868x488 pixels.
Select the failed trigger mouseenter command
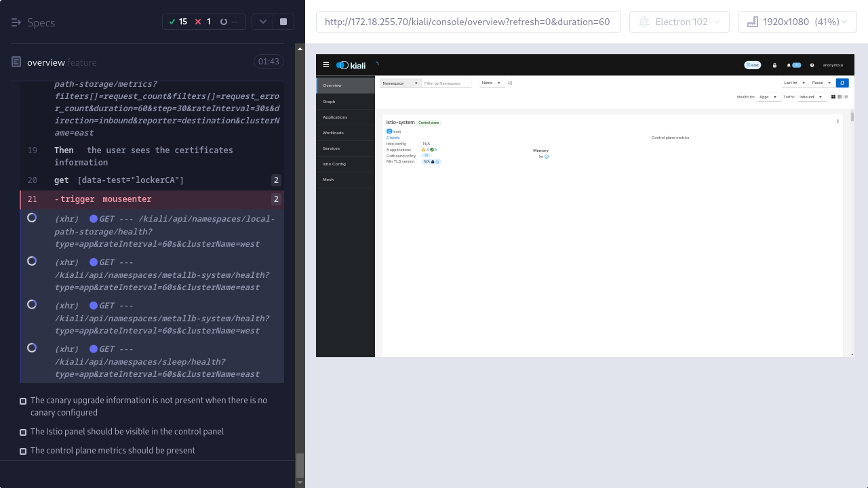152,199
